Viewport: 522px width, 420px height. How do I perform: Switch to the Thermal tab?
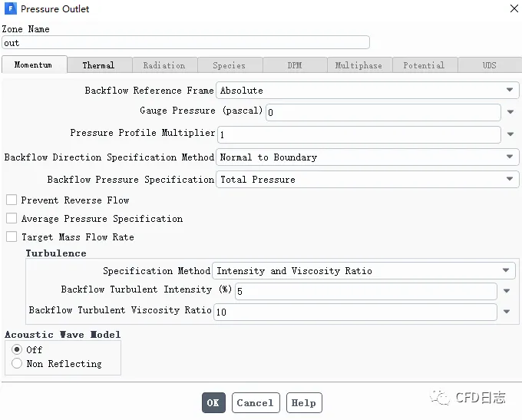coord(98,65)
